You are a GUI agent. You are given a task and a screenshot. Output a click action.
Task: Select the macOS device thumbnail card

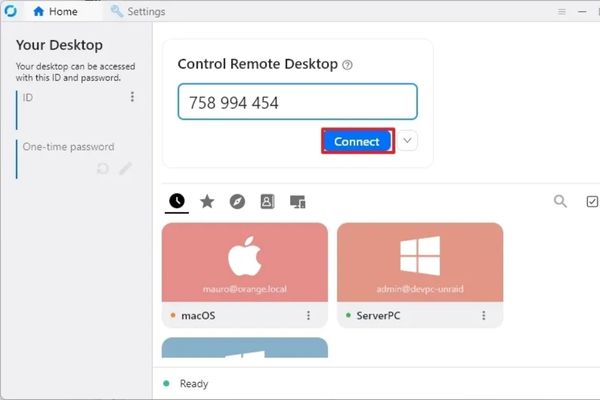[x=244, y=262]
